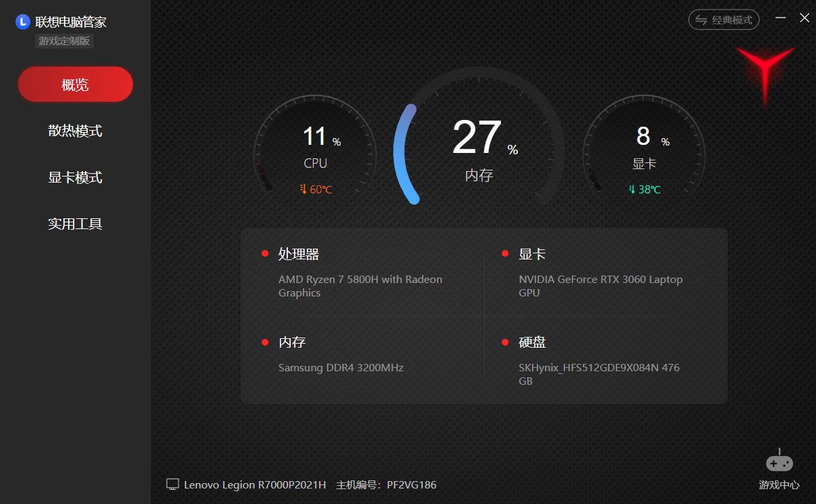The width and height of the screenshot is (816, 504).
Task: Click the 38℃ GPU temperature reading
Action: point(649,190)
